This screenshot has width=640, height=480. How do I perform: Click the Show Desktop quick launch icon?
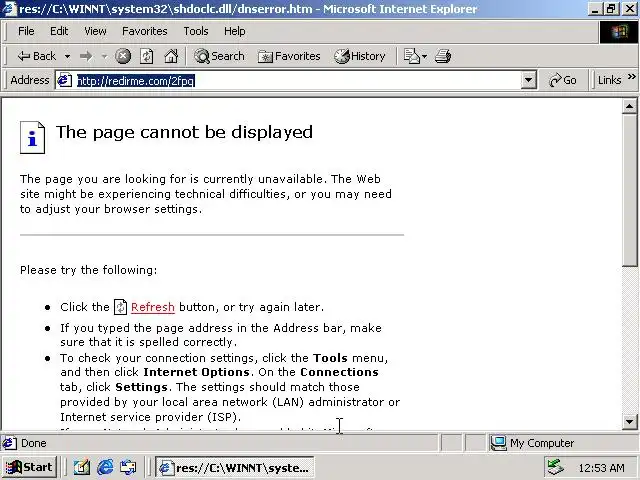(x=82, y=467)
